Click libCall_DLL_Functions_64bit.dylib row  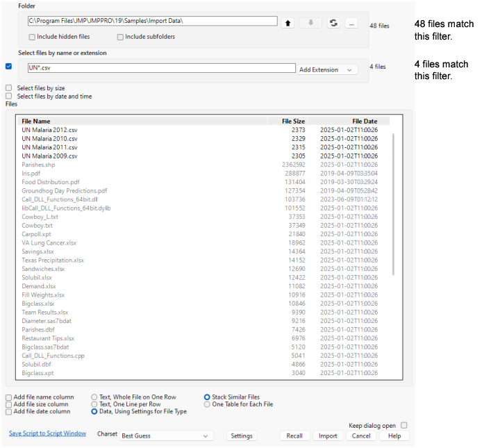tap(200, 208)
